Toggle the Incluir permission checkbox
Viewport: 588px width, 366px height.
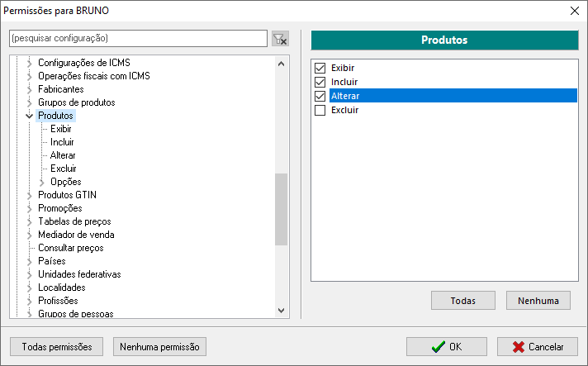click(x=320, y=82)
